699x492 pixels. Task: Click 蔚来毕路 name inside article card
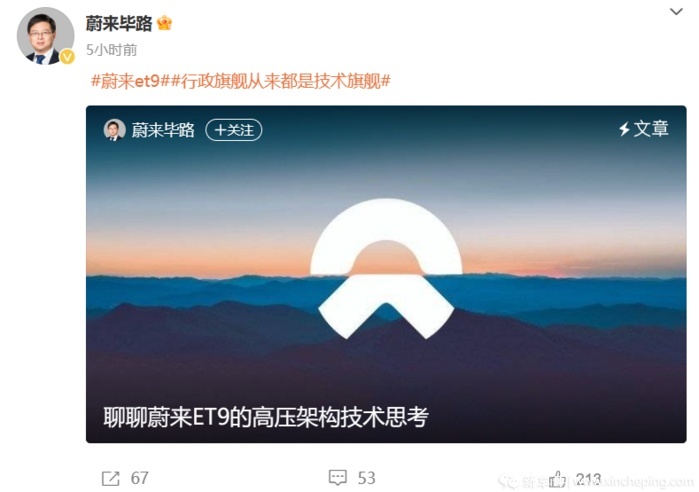tap(163, 130)
